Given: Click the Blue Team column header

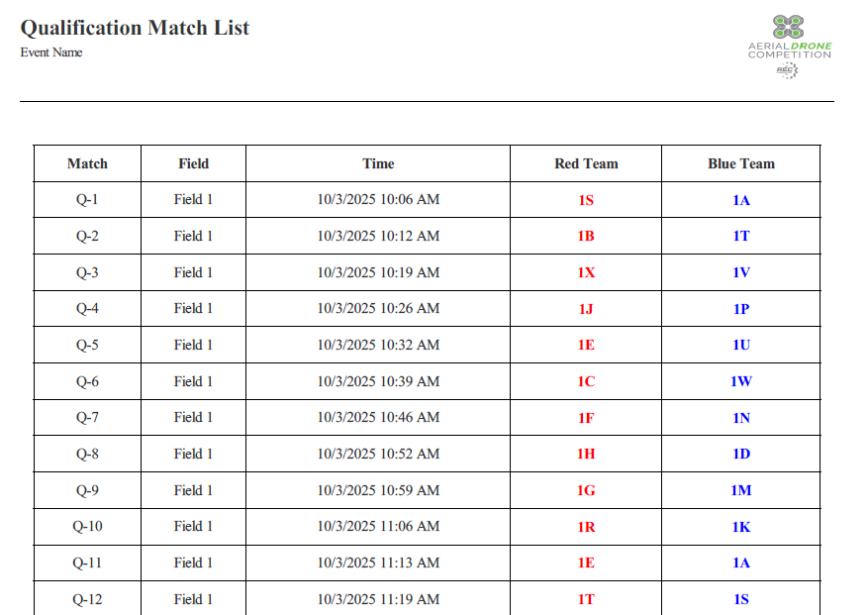Looking at the screenshot, I should click(x=741, y=163).
